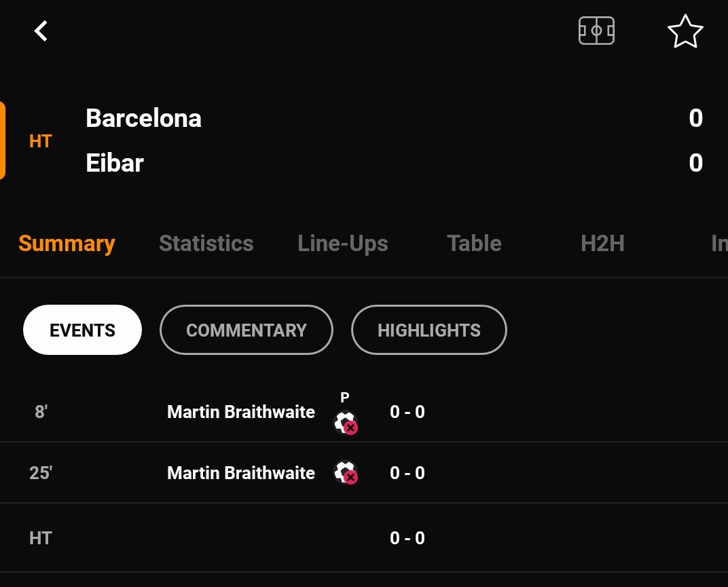Click Martin Braithwaite in the 25' event
This screenshot has width=728, height=587.
click(241, 473)
